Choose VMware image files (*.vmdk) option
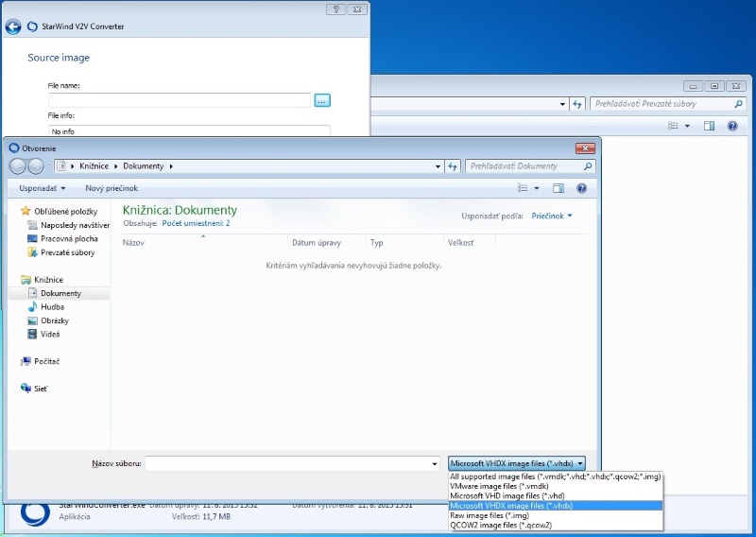756x537 pixels. [556, 486]
